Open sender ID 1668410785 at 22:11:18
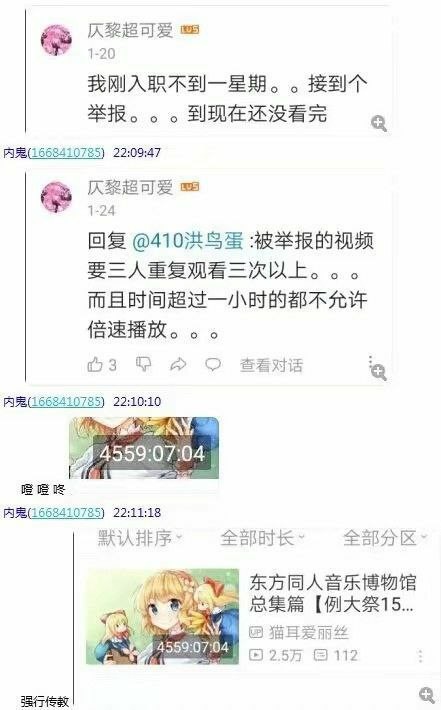 point(66,513)
